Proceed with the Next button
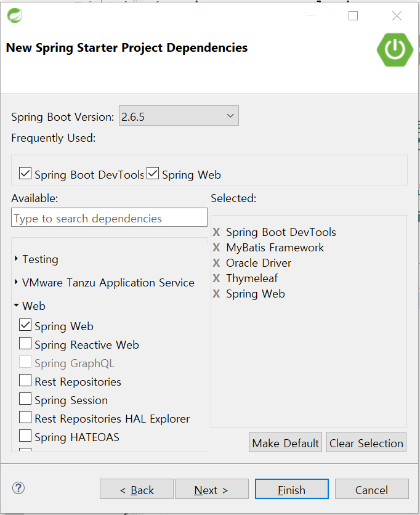Viewport: 420px width, 515px height. click(x=211, y=489)
